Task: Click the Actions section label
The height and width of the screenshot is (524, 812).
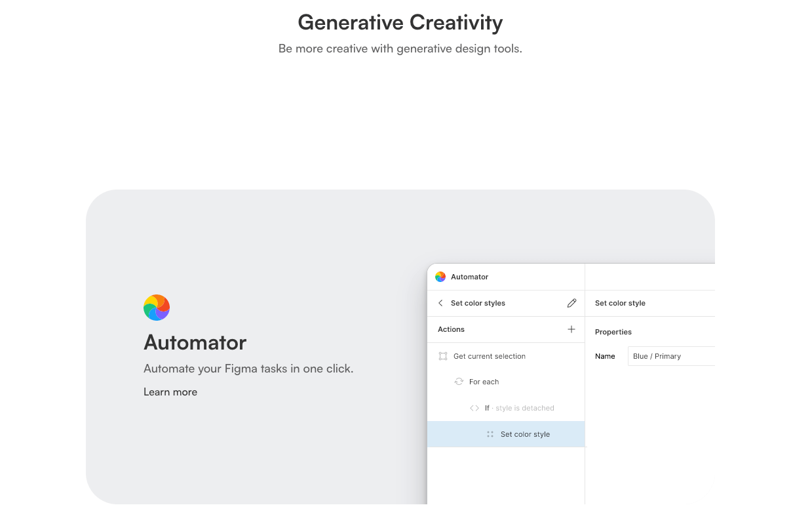Action: coord(451,329)
